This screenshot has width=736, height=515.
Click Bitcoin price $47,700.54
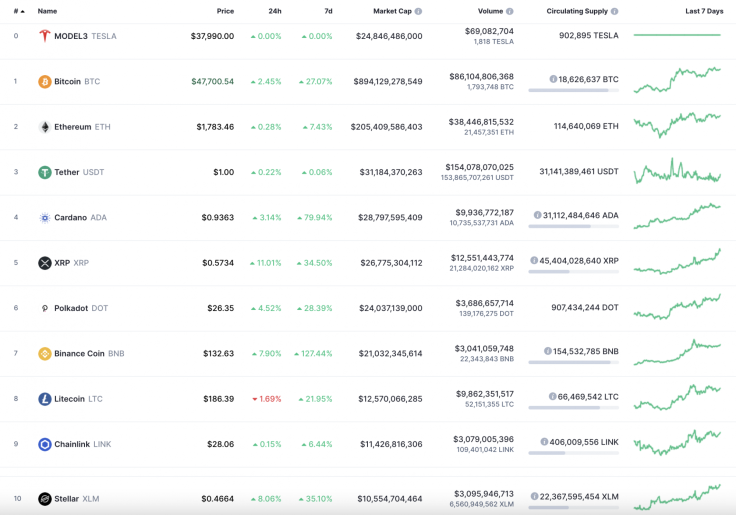click(x=212, y=82)
